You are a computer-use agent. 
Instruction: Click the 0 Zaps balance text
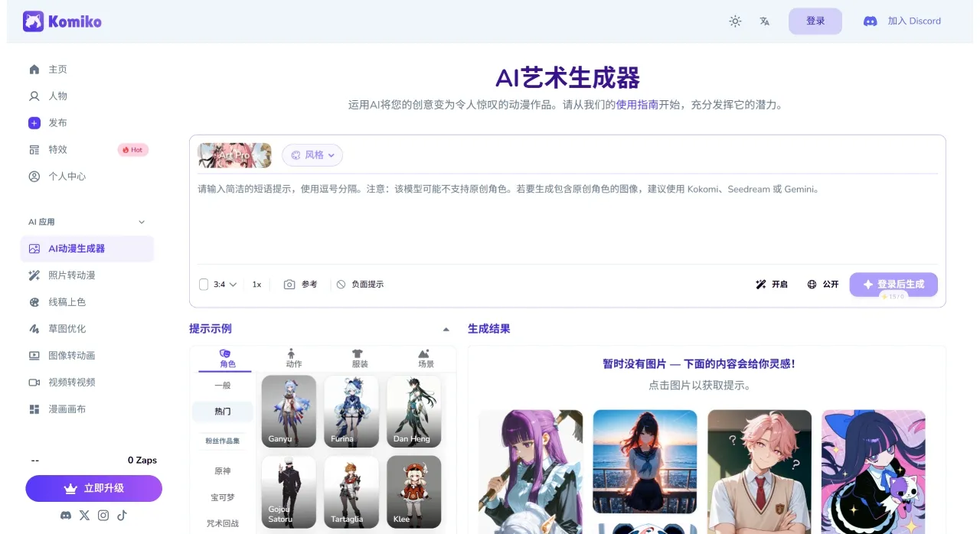point(142,461)
